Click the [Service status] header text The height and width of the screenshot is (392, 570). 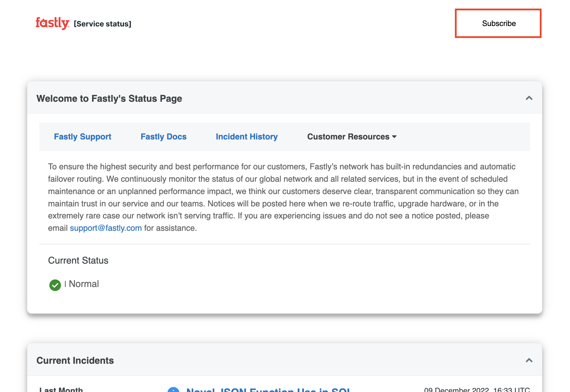(x=102, y=24)
